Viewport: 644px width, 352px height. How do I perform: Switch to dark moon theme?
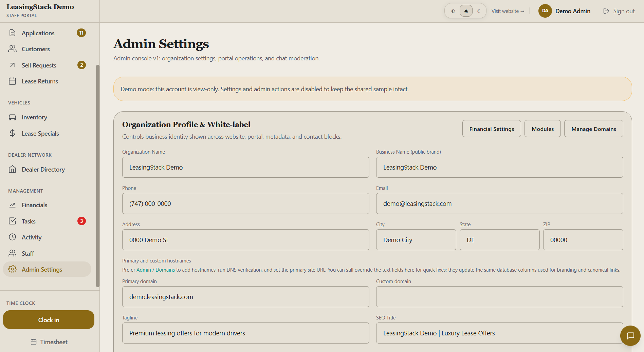pyautogui.click(x=479, y=11)
